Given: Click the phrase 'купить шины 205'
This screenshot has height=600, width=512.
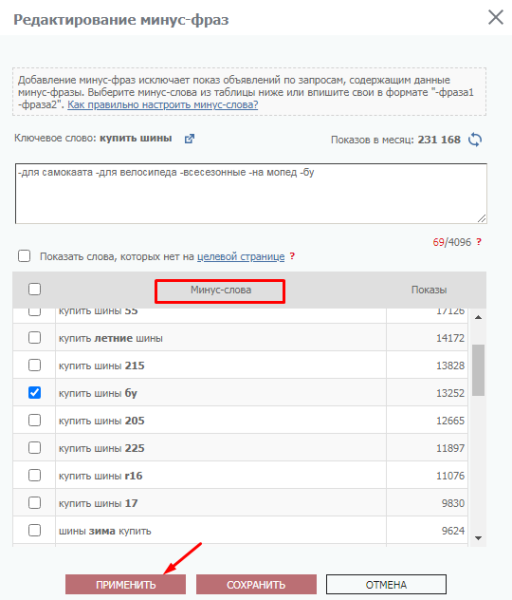Looking at the screenshot, I should pos(101,421).
